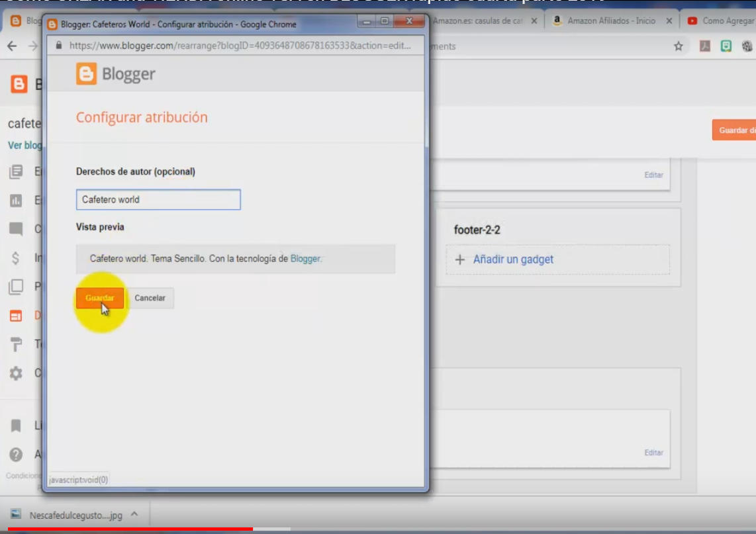
Task: Switch to the Amazon.es capsulas de café tab
Action: tap(477, 21)
